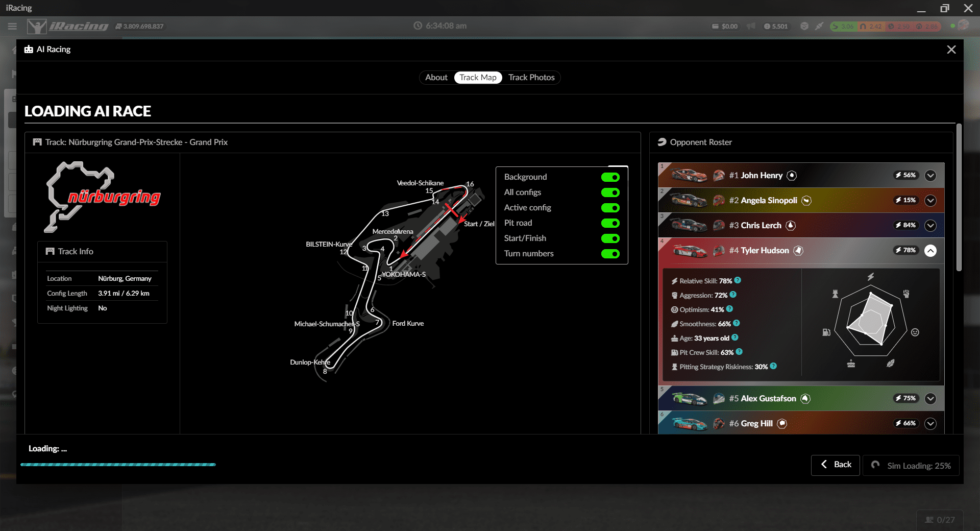The height and width of the screenshot is (531, 980).
Task: Click the roster panel vertical scrollbar
Action: (x=959, y=197)
